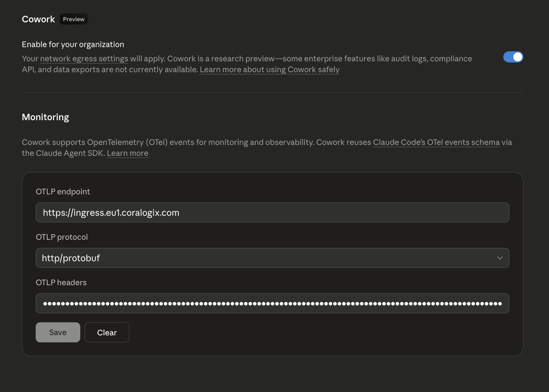Open Learn more about using Cowork safely
The width and height of the screenshot is (549, 392).
(x=269, y=70)
